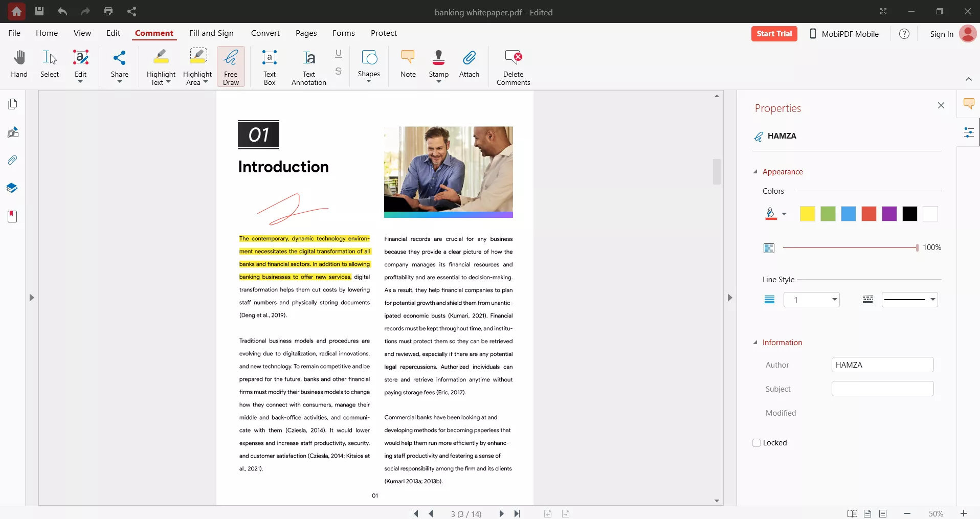Expand the line thickness dropdown
The height and width of the screenshot is (519, 980).
click(836, 300)
